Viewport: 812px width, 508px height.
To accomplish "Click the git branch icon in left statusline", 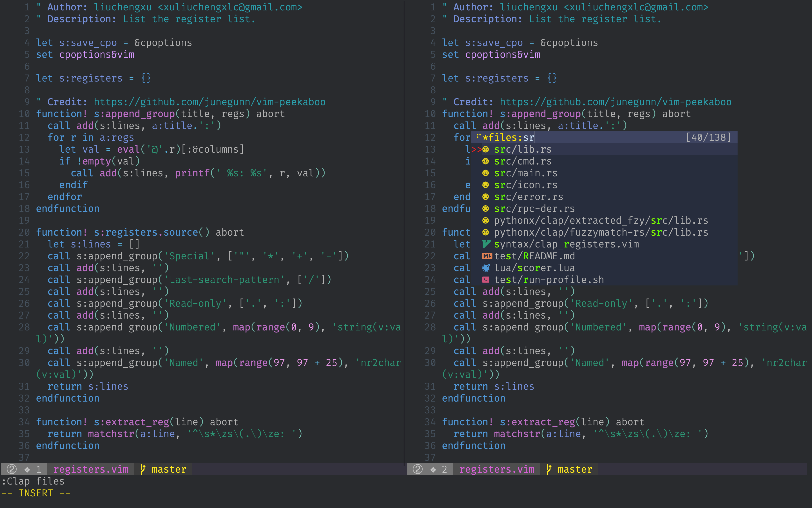I will pyautogui.click(x=143, y=469).
